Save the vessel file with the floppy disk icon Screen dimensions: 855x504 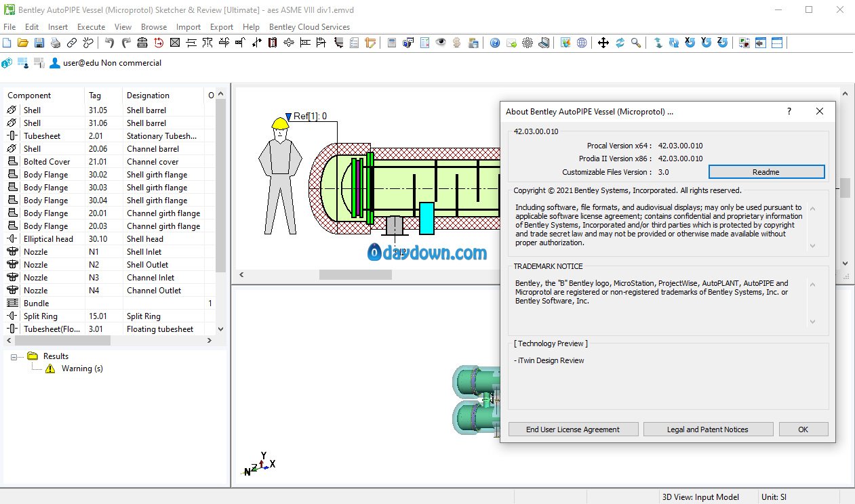point(39,43)
